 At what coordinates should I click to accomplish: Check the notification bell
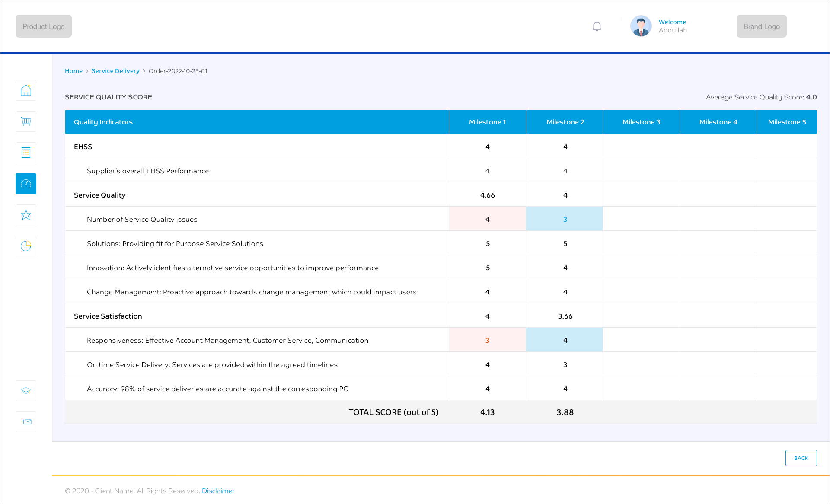pyautogui.click(x=597, y=26)
